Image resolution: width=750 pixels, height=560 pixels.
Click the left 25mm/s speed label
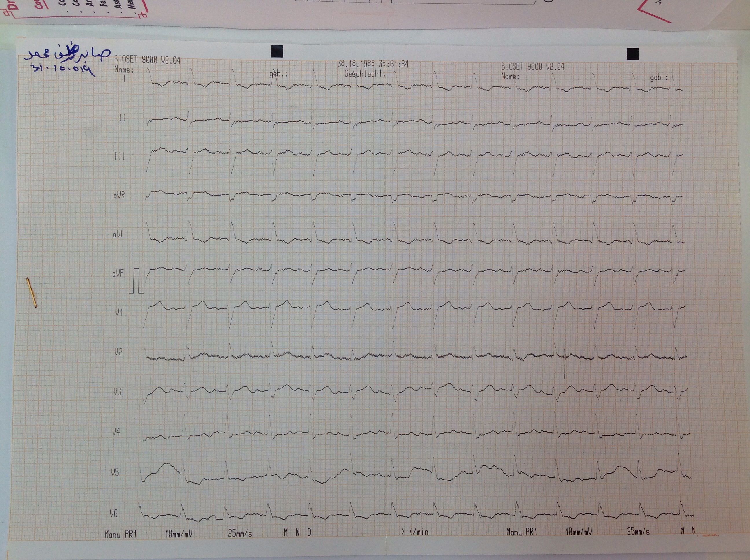(240, 534)
